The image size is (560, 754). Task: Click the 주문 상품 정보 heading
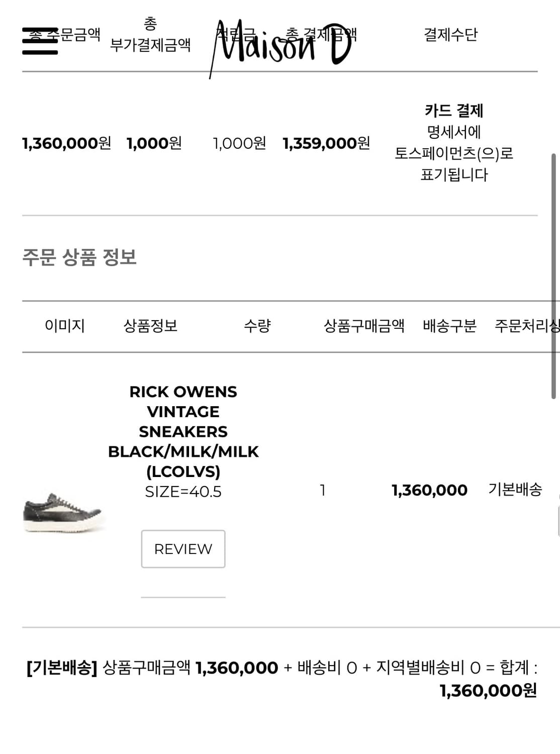point(79,257)
